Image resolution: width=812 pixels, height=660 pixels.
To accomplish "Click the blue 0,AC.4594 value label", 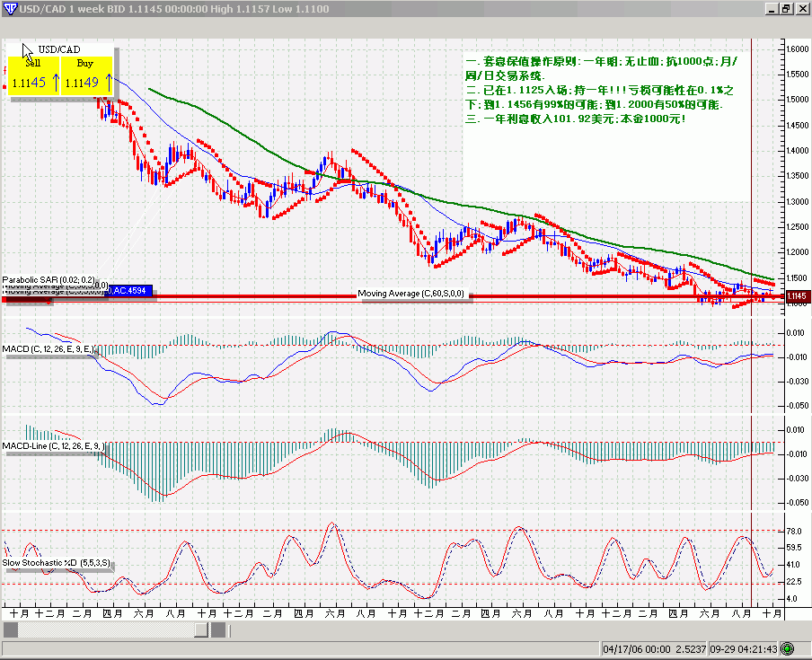I will 130,291.
